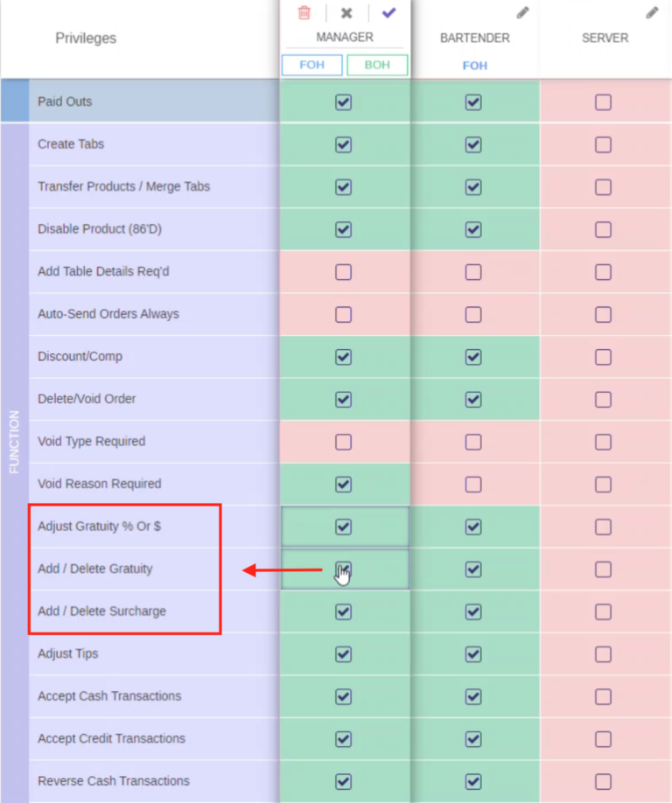Screen dimensions: 672x803
Task: Uncheck "Create Tabs" for Manager
Action: coord(343,144)
